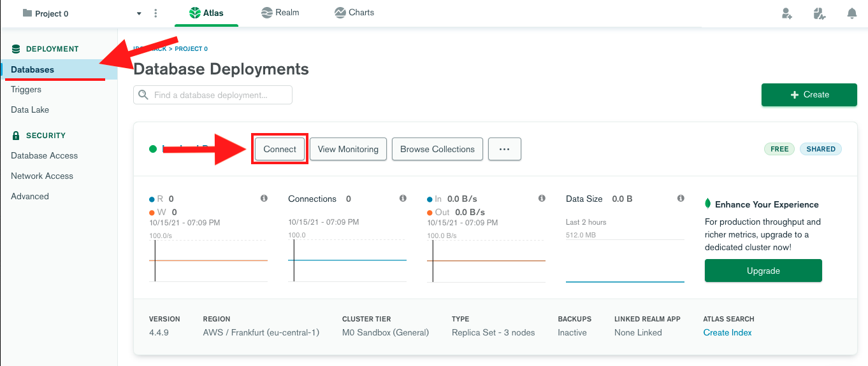Click the invite user icon in top bar

(787, 13)
